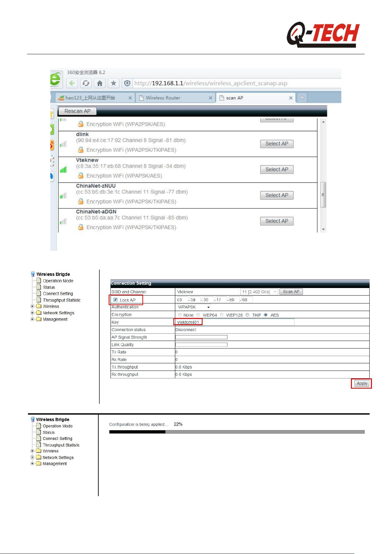Click the Network Settings folder icon on the Connection Setting page
This screenshot has height=554, width=392.
point(39,312)
